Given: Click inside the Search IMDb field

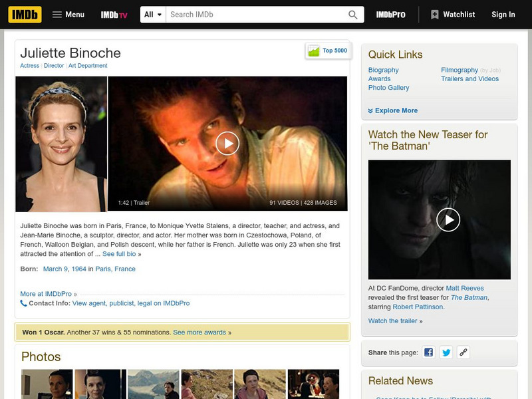Looking at the screenshot, I should 253,13.
